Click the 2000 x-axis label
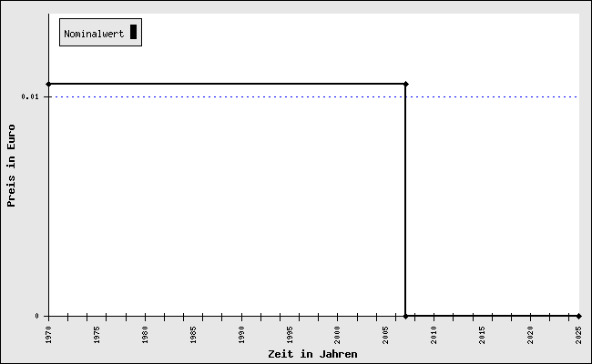 pos(338,335)
